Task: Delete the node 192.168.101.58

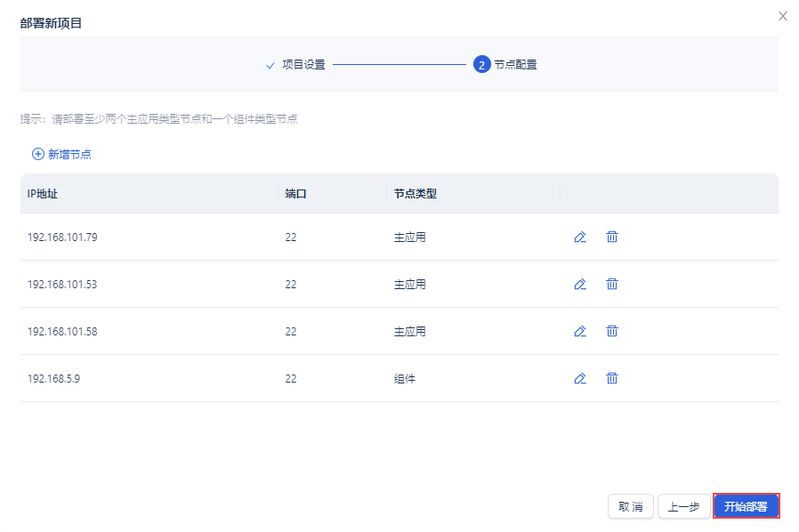Action: [612, 331]
